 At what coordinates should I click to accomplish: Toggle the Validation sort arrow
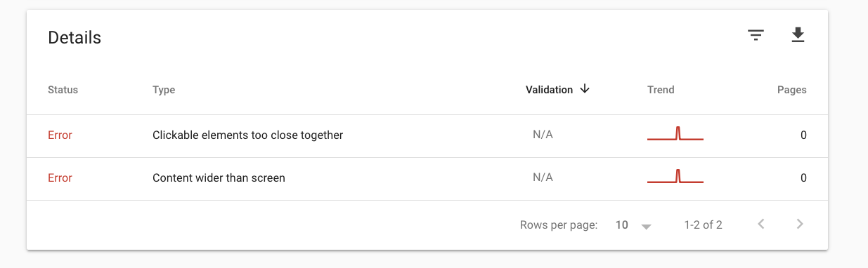pyautogui.click(x=585, y=89)
